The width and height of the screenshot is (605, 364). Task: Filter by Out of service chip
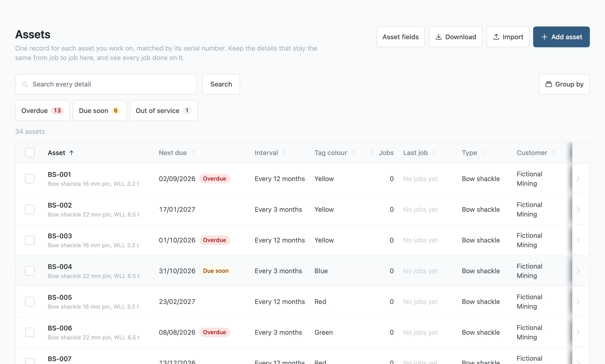tap(164, 111)
